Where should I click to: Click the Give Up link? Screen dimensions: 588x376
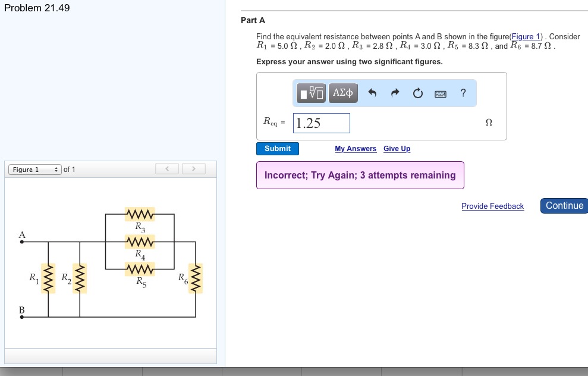point(397,148)
